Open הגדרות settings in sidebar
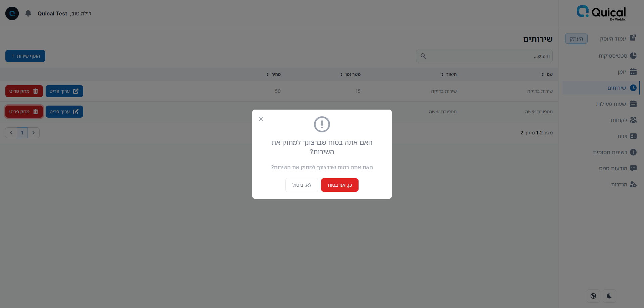 623,184
